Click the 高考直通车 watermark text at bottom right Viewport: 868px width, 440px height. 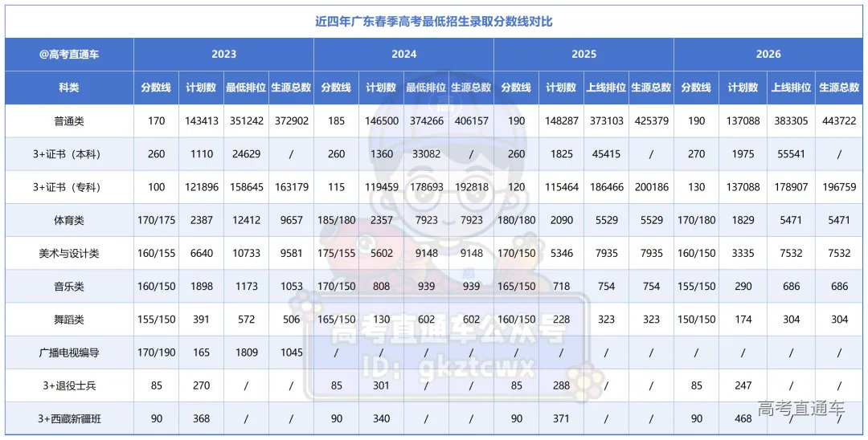[800, 407]
